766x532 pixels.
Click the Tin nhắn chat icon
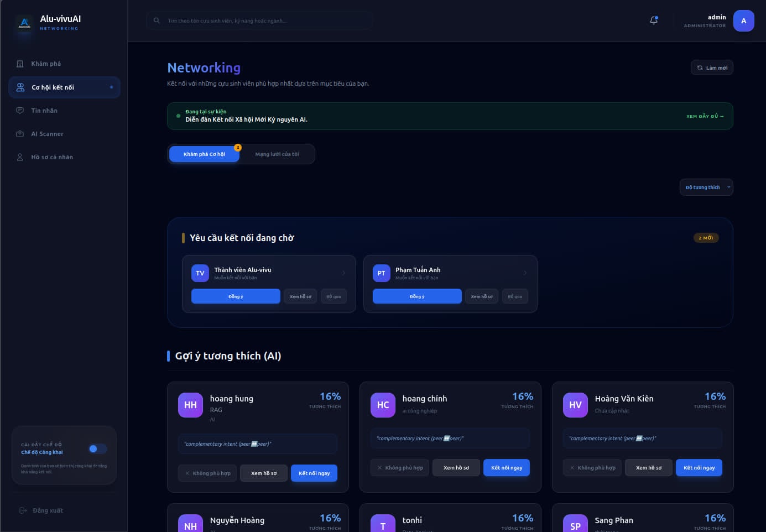click(20, 111)
